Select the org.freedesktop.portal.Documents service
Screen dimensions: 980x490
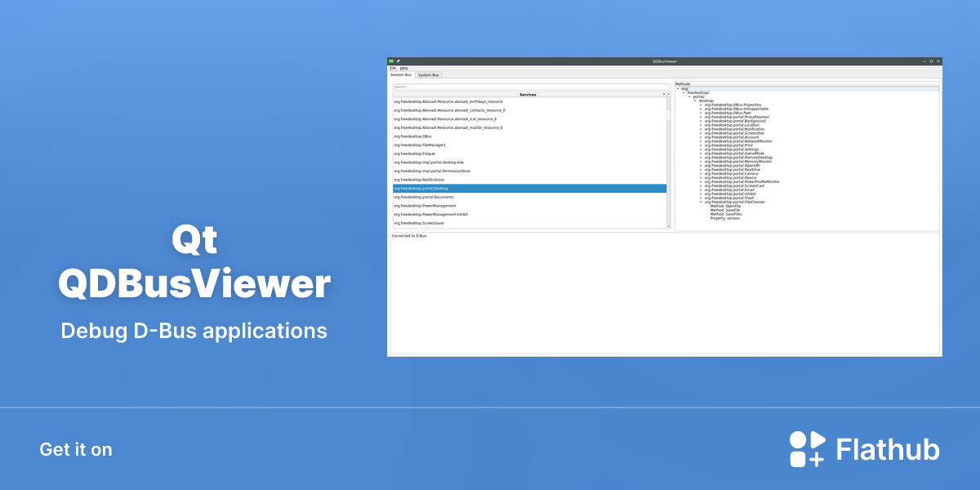(x=529, y=197)
